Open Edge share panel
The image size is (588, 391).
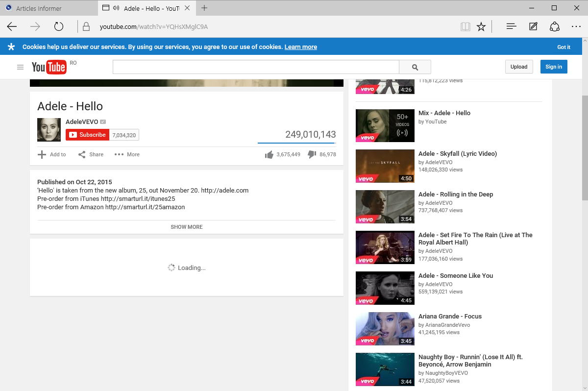pyautogui.click(x=555, y=26)
